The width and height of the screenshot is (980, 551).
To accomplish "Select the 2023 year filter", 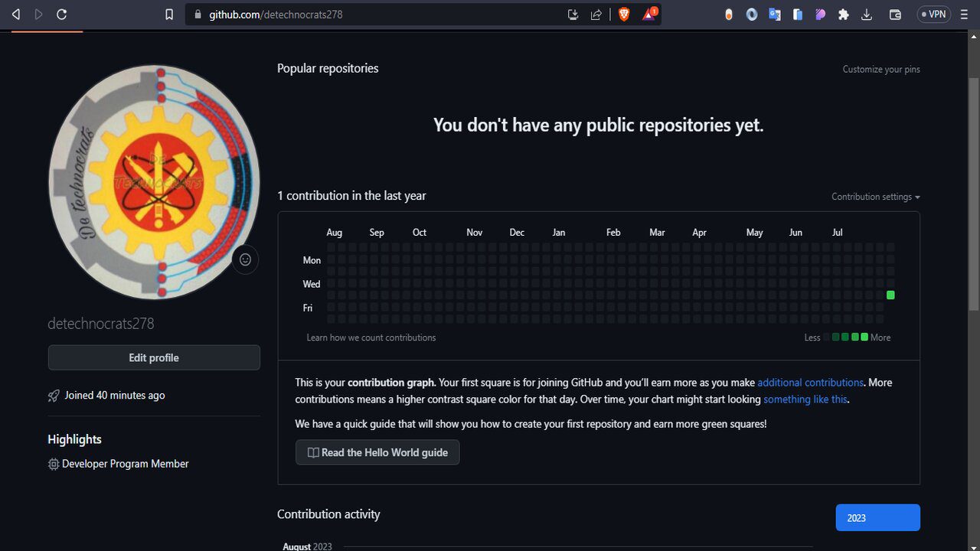I will click(x=877, y=517).
